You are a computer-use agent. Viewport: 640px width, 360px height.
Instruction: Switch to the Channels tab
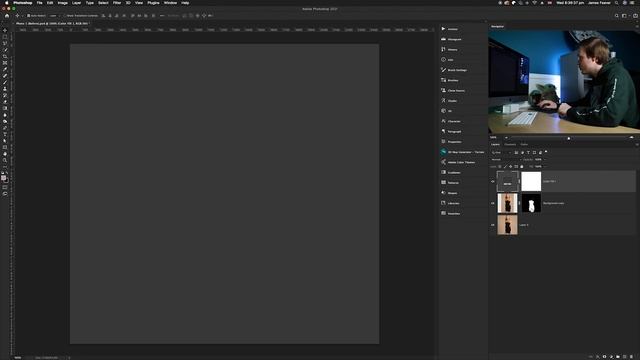[510, 144]
